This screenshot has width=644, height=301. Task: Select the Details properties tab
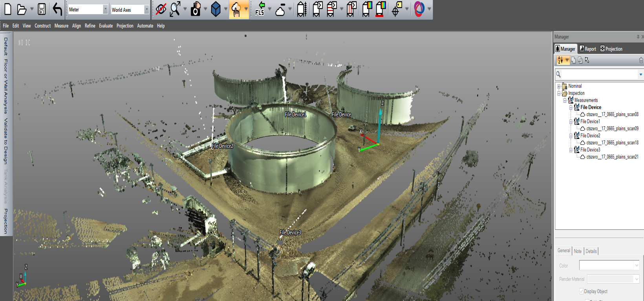pos(591,251)
